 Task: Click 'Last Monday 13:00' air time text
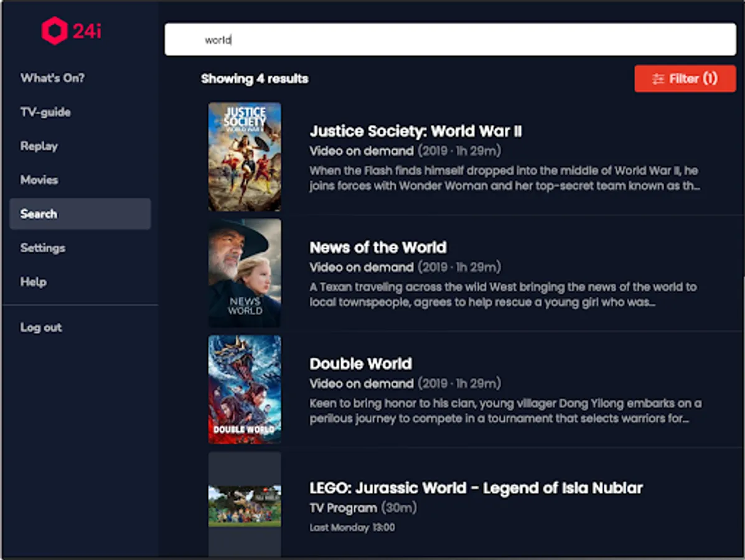tap(352, 528)
